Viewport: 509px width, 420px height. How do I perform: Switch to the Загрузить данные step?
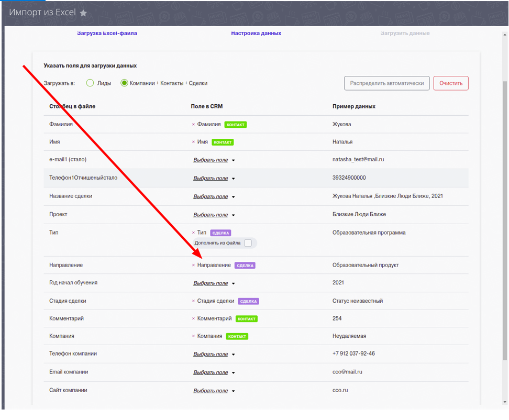click(405, 33)
